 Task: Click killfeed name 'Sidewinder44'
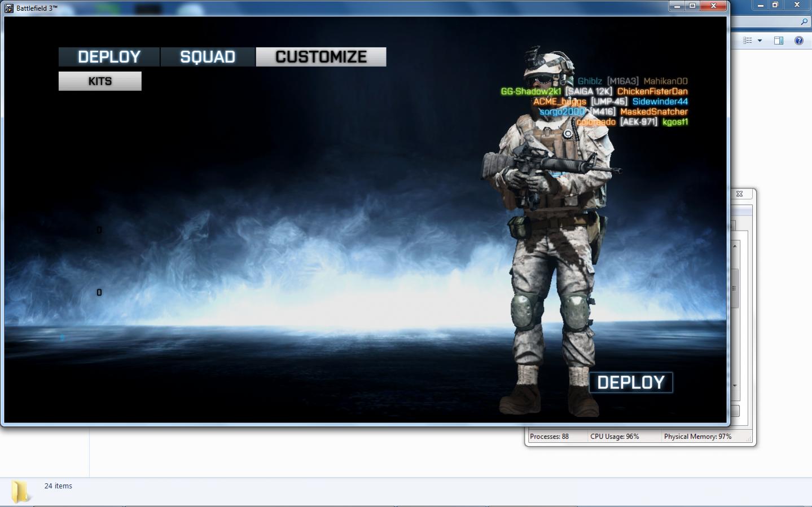(x=660, y=102)
